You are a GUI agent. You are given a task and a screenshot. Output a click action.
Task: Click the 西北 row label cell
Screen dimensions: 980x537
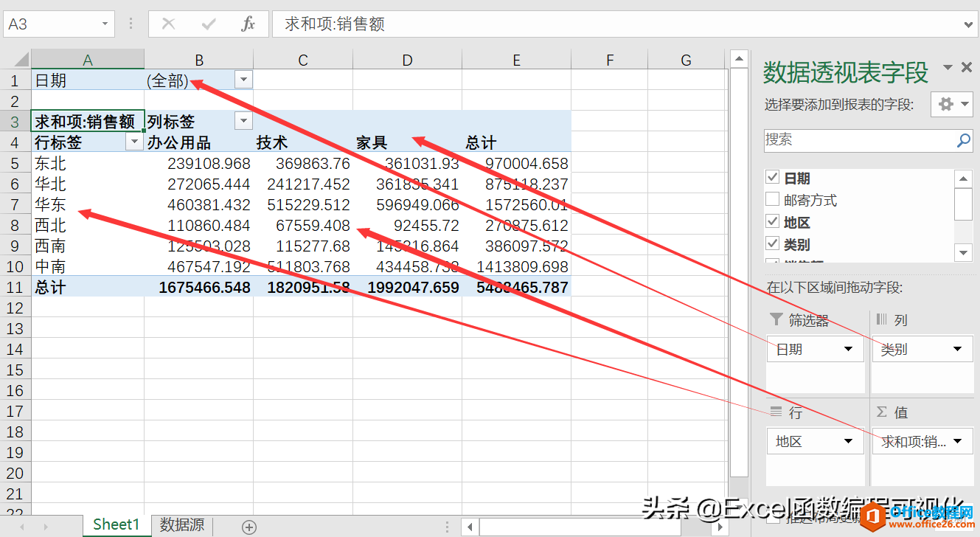(88, 225)
